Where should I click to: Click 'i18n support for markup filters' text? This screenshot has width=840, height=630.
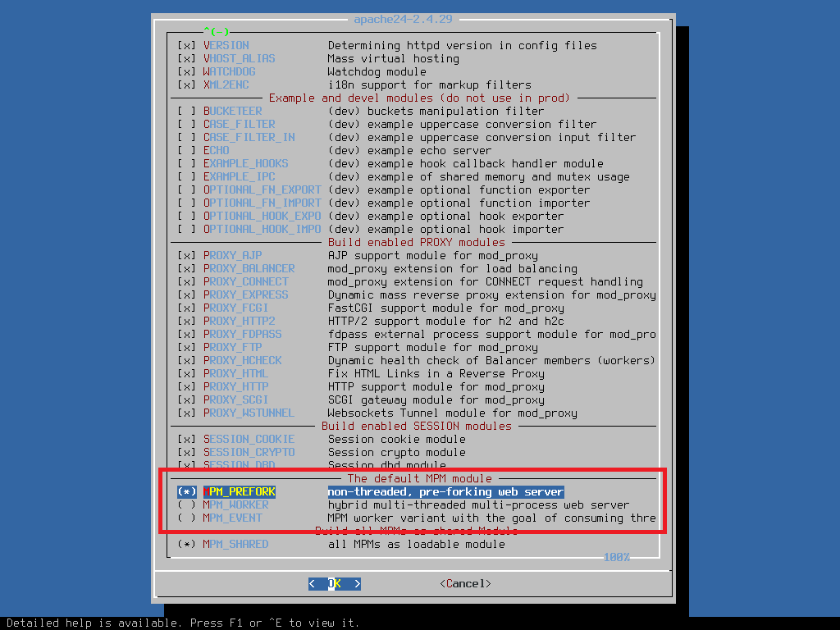tap(430, 84)
